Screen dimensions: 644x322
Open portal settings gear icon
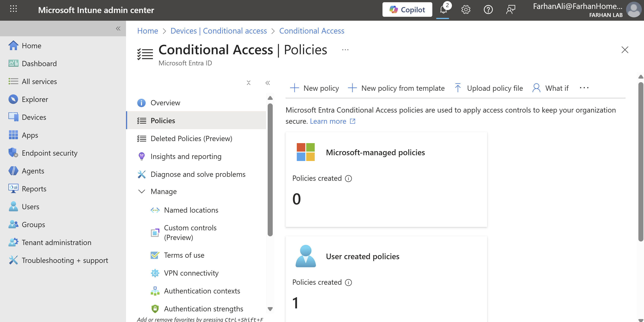(x=466, y=10)
